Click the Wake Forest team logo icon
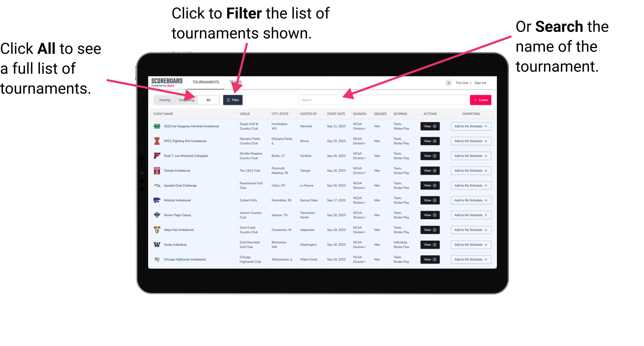Viewport: 644px width, 346px height. [156, 259]
